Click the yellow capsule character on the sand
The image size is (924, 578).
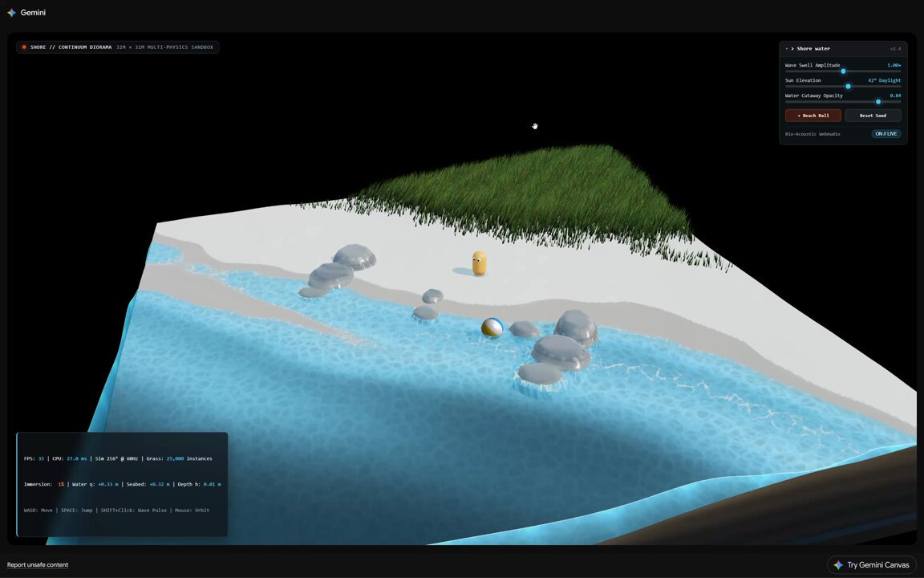(x=479, y=263)
